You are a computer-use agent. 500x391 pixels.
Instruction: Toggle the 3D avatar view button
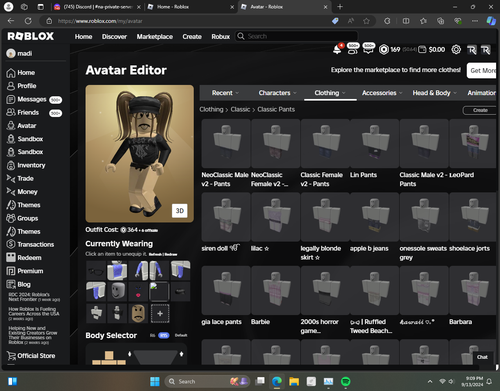(180, 211)
